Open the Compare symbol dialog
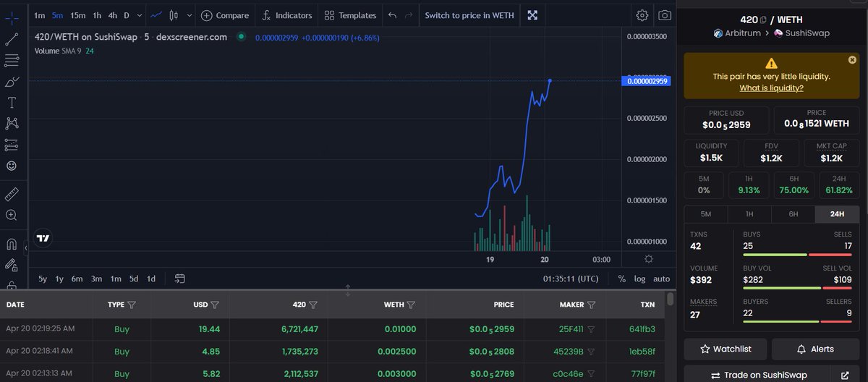 [225, 15]
